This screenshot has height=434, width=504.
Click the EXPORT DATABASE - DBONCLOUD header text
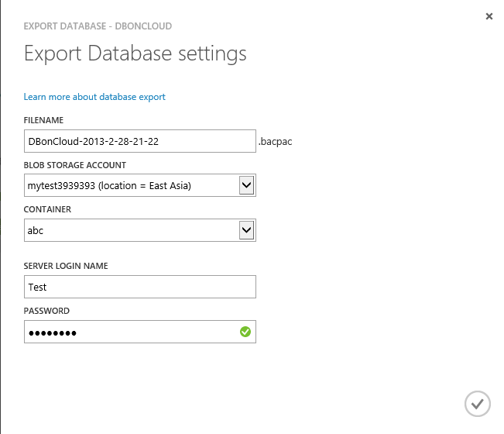point(98,26)
